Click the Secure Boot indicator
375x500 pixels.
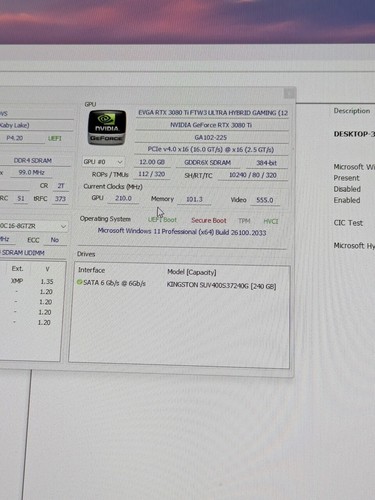(x=209, y=220)
